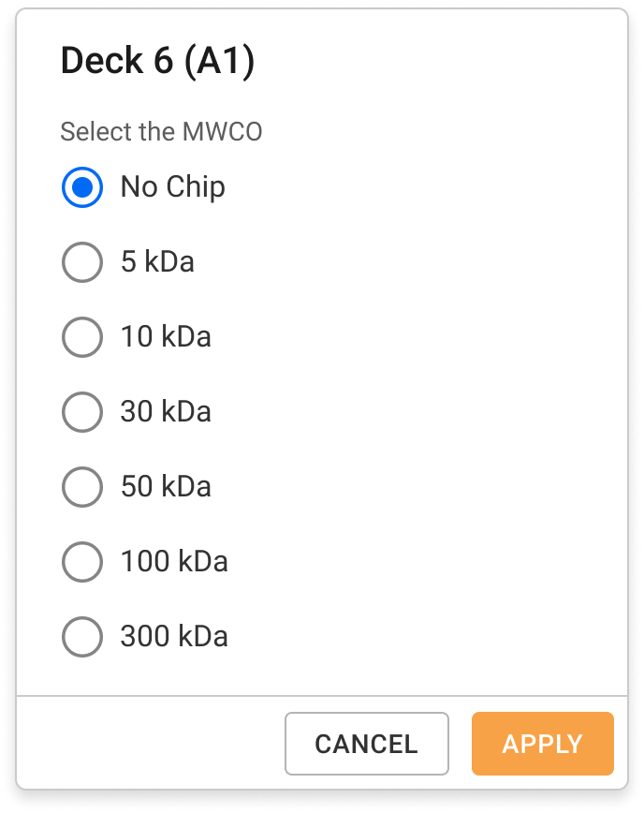The height and width of the screenshot is (813, 644).
Task: Click the 300 kDa label text
Action: pyautogui.click(x=172, y=637)
